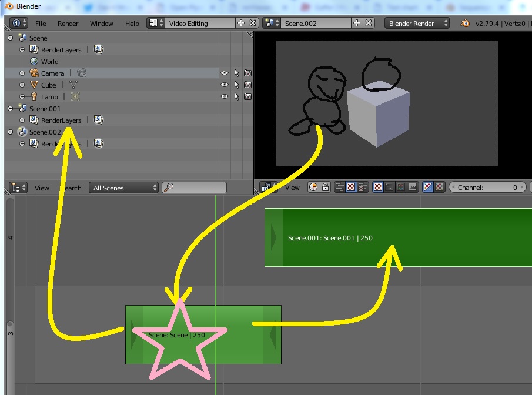Screen dimensions: 532x395
Task: Open the Window menu
Action: pos(102,24)
